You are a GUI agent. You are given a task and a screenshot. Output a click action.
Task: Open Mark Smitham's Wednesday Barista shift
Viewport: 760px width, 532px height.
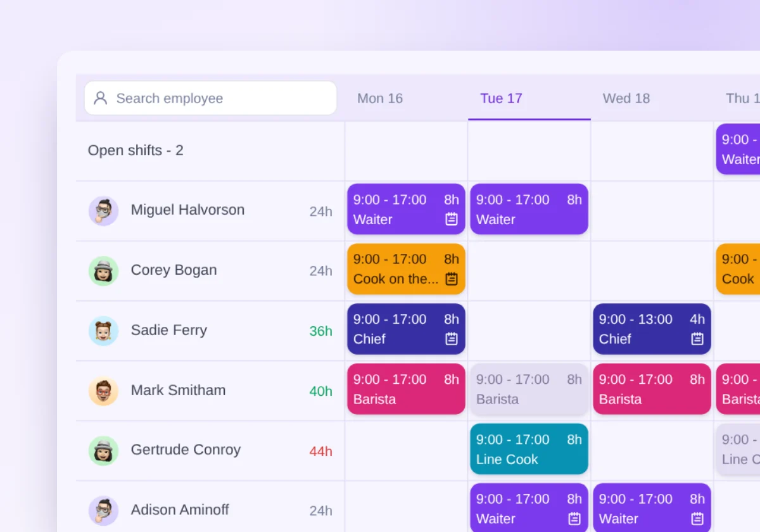[x=652, y=389]
